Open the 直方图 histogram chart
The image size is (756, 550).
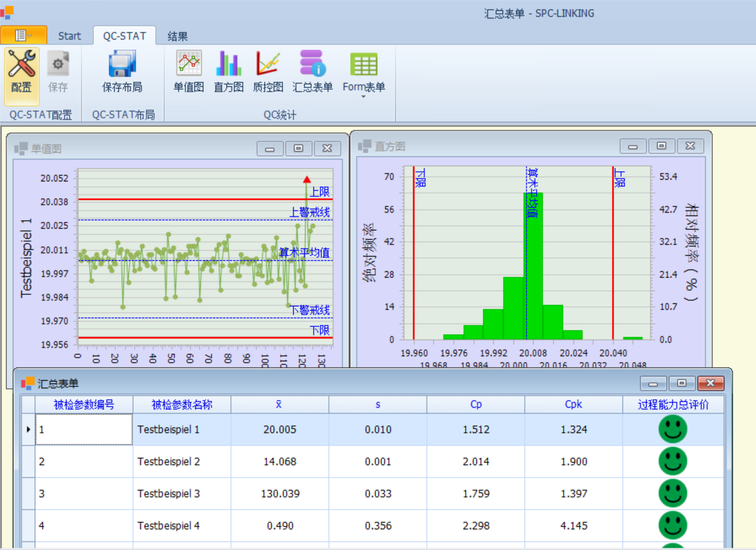tap(229, 71)
